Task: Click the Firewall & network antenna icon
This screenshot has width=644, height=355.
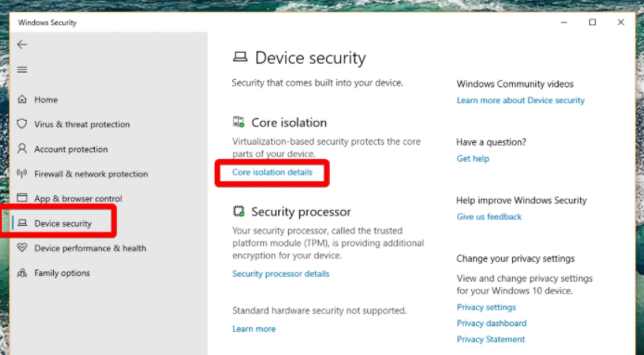Action: click(x=22, y=174)
